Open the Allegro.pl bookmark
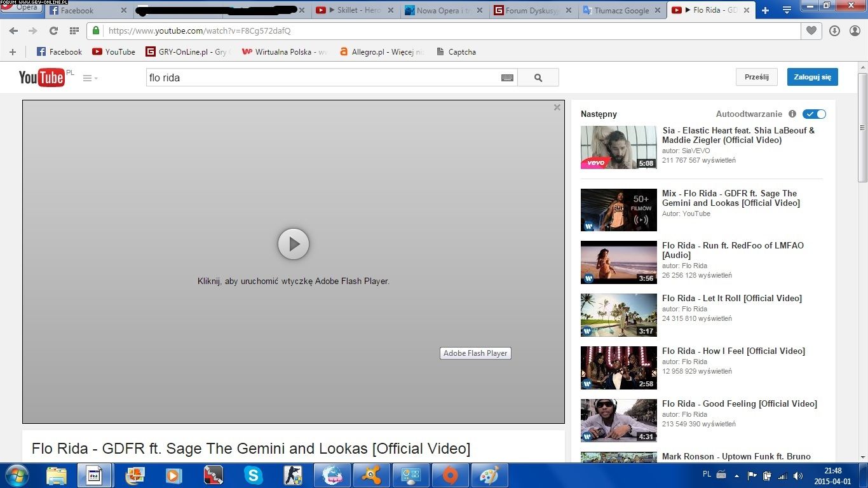Screen dimensions: 868x488 (x=381, y=52)
